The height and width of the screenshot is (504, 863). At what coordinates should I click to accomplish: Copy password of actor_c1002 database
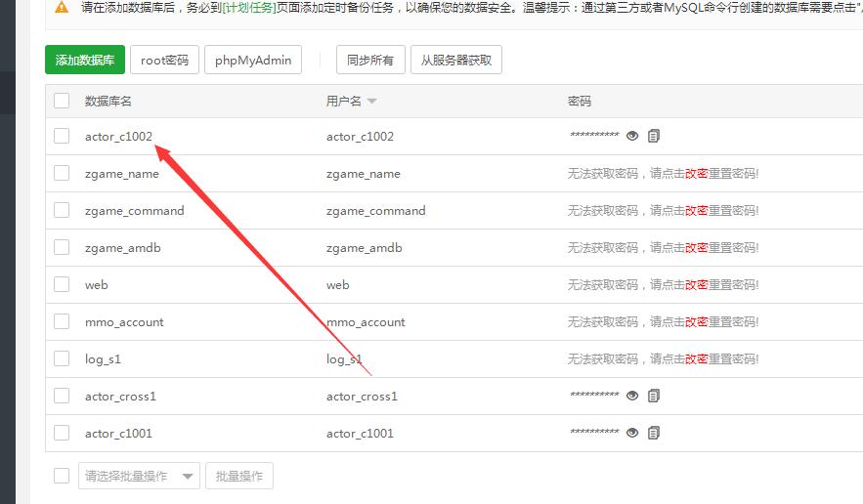654,136
